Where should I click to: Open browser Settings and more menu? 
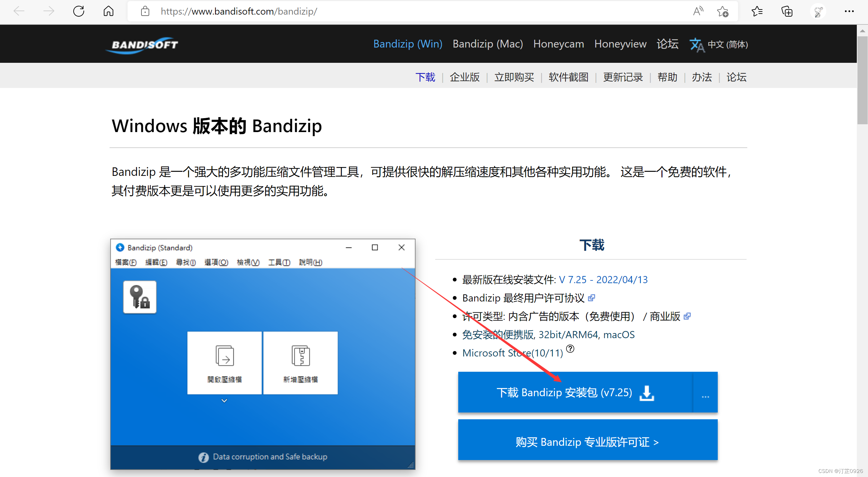pyautogui.click(x=849, y=11)
